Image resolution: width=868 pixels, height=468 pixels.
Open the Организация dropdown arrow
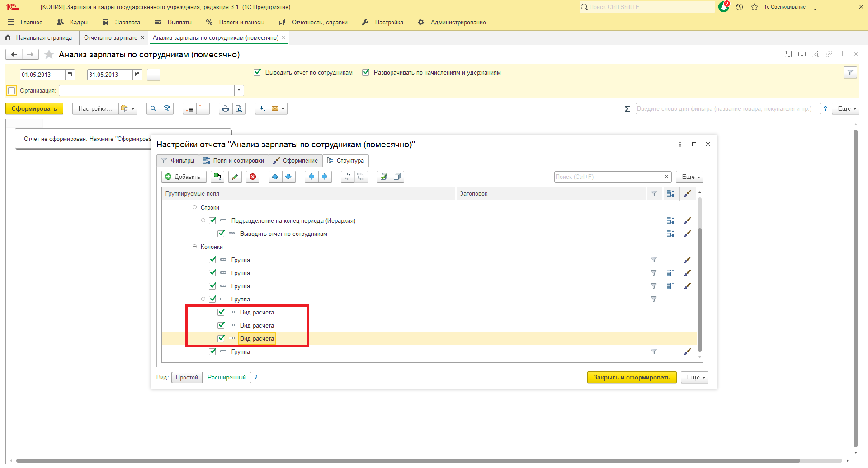tap(239, 91)
